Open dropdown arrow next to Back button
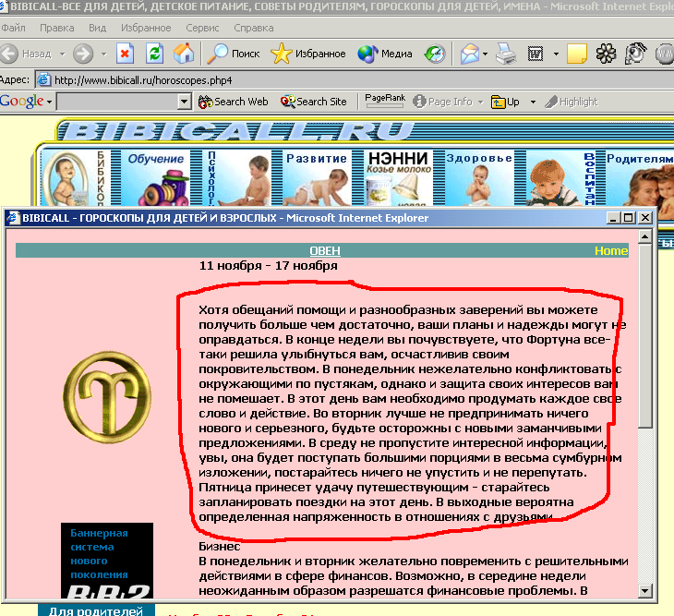The height and width of the screenshot is (616, 674). 63,54
